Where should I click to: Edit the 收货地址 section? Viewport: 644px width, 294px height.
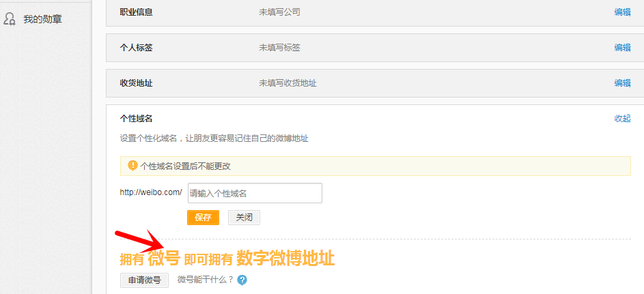click(622, 83)
